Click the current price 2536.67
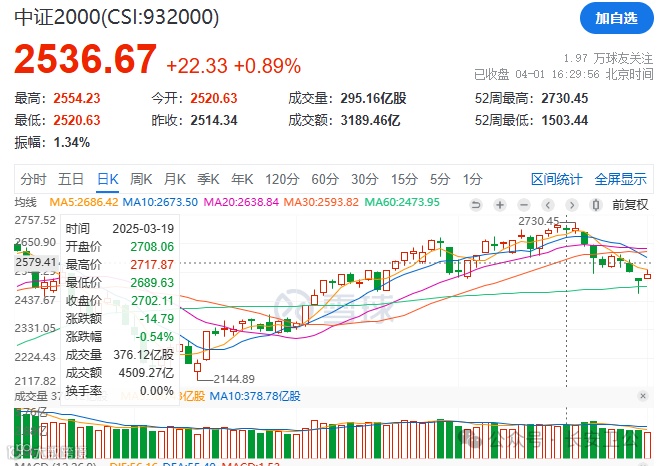Screen dimensions: 660x466 click(85, 59)
